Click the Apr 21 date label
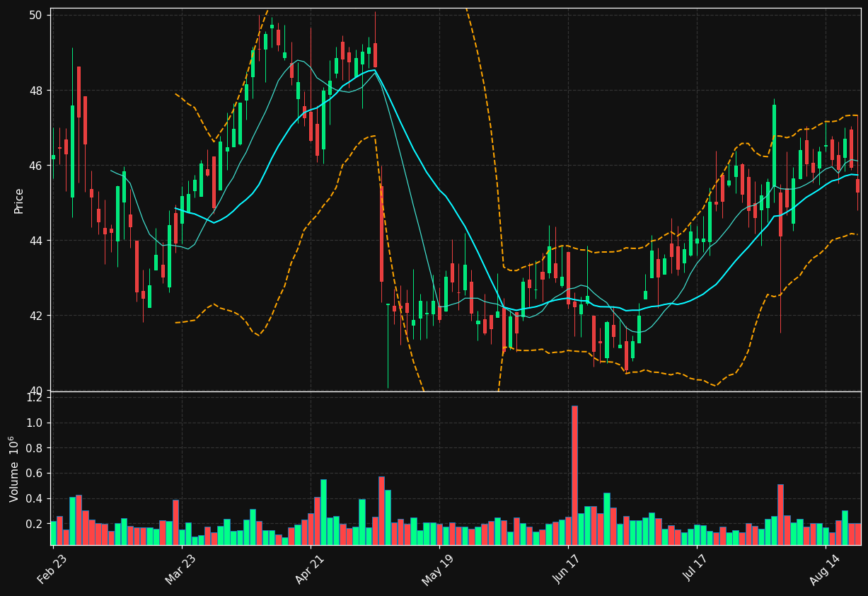The width and height of the screenshot is (868, 596). click(x=310, y=569)
